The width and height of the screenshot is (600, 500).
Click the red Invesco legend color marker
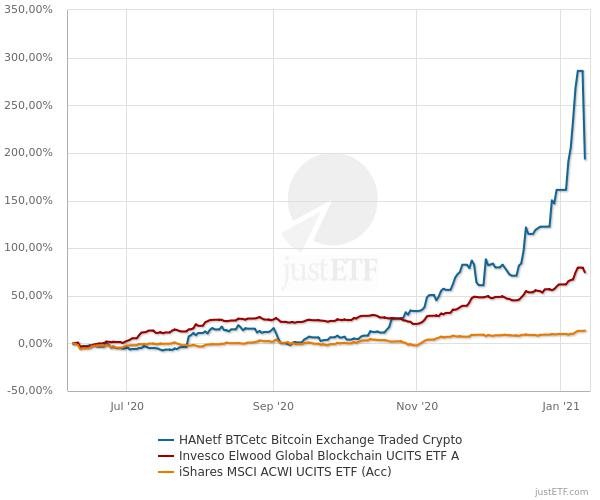point(167,456)
